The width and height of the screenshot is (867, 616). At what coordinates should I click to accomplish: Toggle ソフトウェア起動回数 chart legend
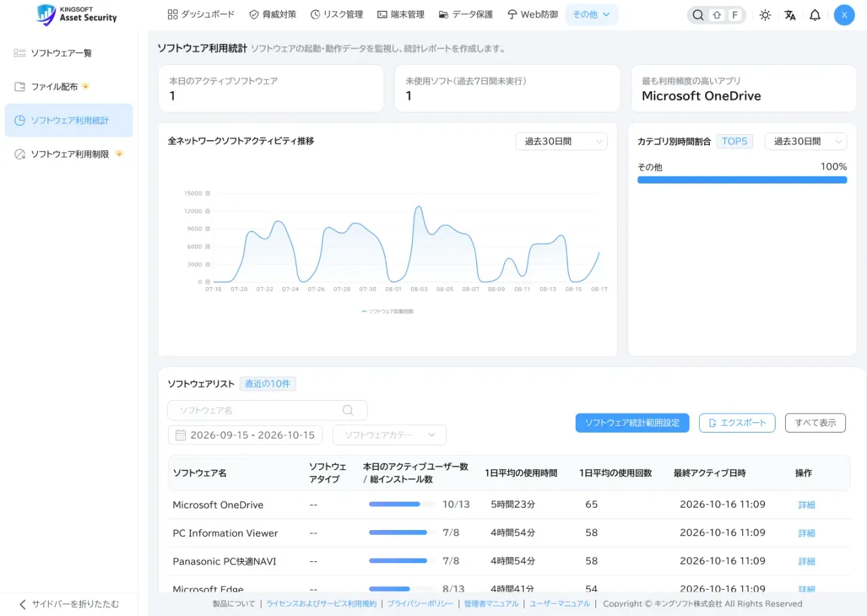(387, 311)
